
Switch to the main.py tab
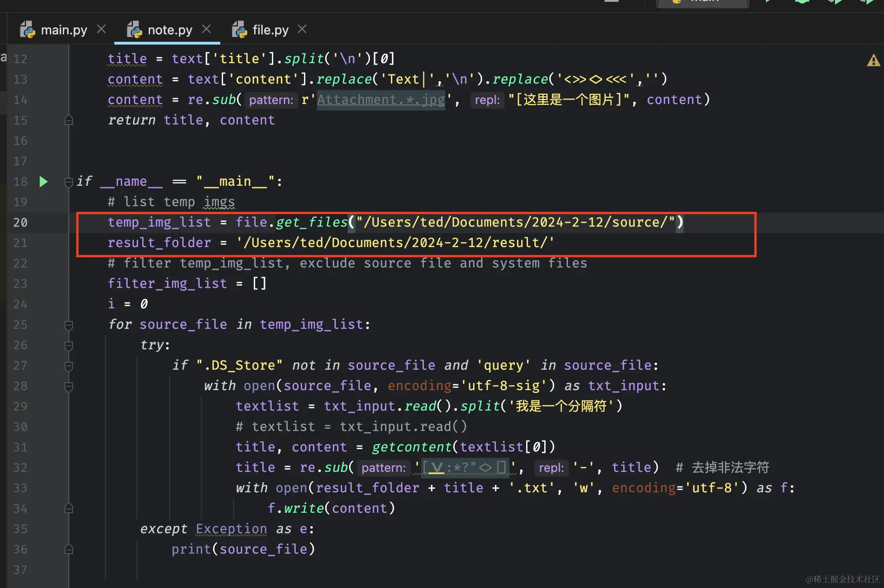[64, 30]
